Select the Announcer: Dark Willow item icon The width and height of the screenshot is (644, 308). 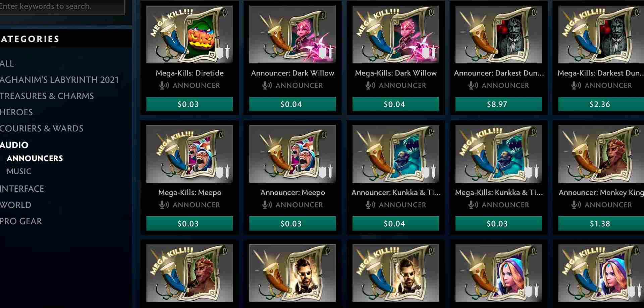pyautogui.click(x=292, y=34)
